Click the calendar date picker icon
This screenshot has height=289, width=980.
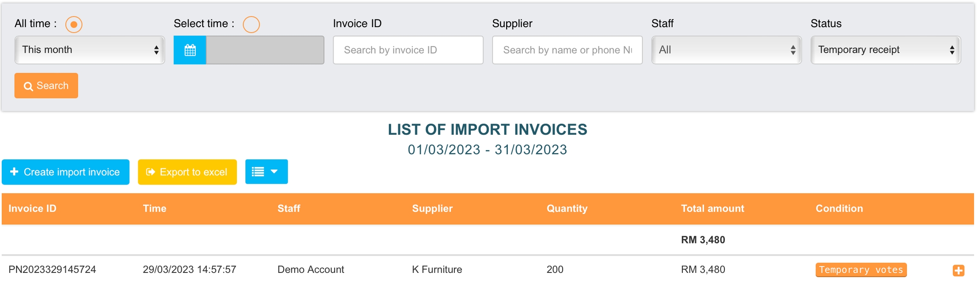pyautogui.click(x=190, y=50)
